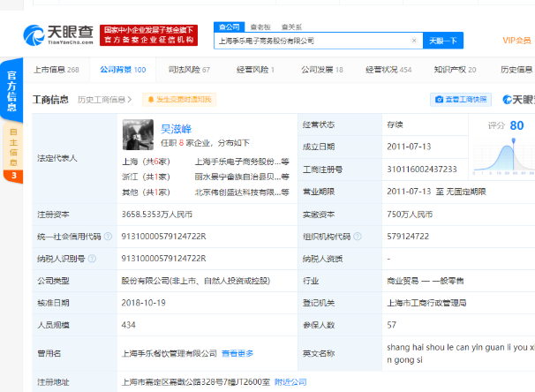Screen dimensions: 535x392
Task: Click the company type value 股份有限公司
Action: pyautogui.click(x=195, y=281)
